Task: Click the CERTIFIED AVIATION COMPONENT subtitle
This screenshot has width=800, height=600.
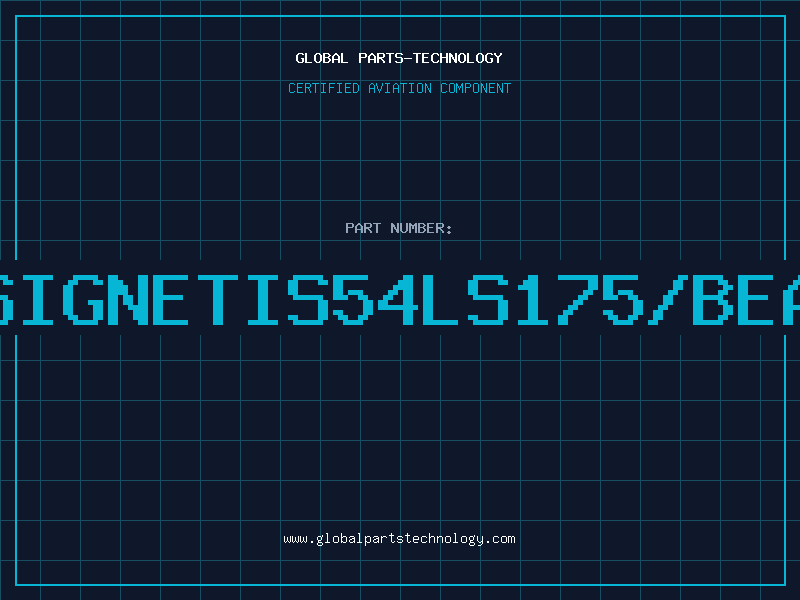Action: [x=399, y=88]
